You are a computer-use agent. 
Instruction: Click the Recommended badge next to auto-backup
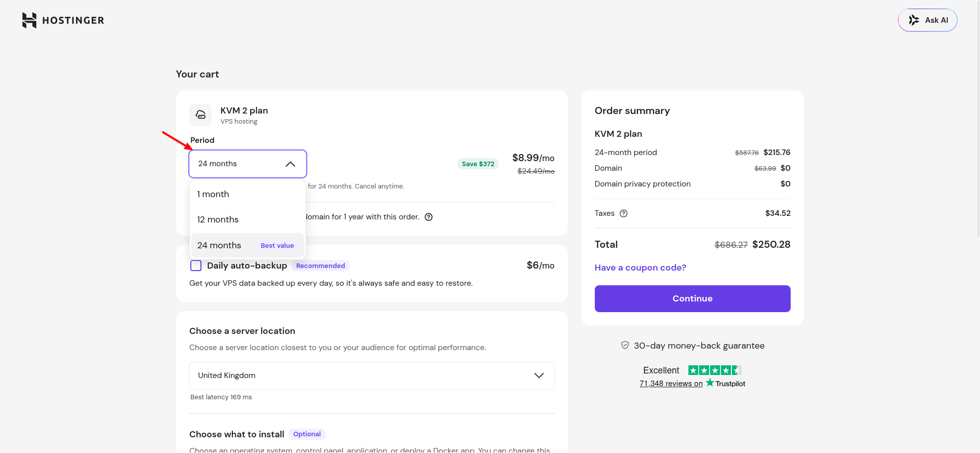(320, 266)
